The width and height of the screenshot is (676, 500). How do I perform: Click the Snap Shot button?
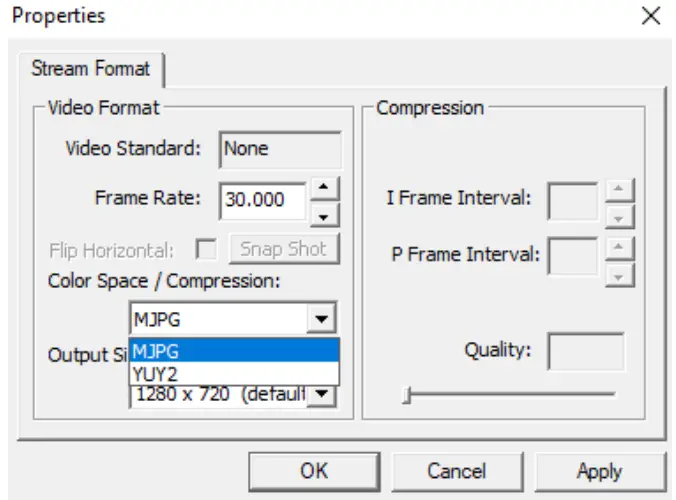[284, 249]
